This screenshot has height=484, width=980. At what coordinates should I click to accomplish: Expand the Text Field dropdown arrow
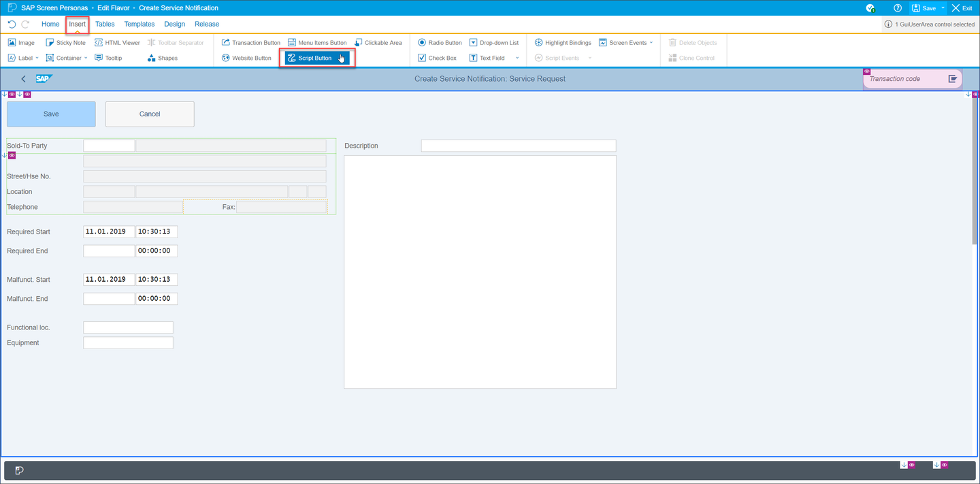(x=517, y=58)
